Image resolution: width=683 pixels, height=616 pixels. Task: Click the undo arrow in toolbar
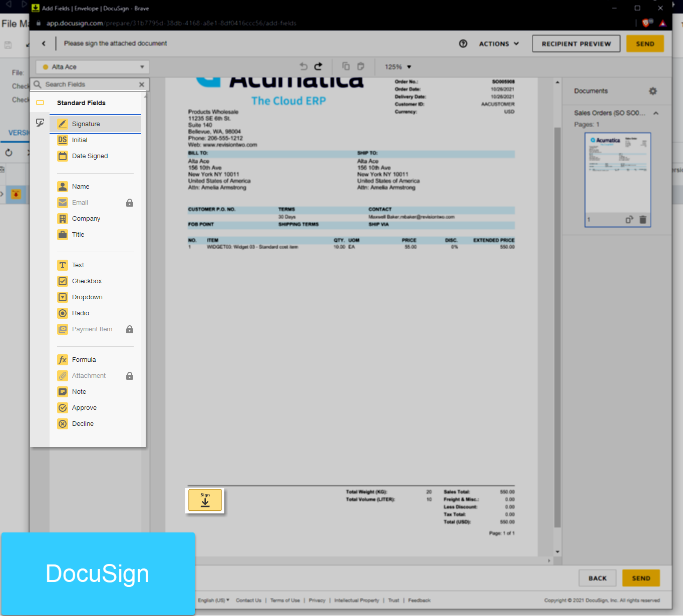tap(303, 66)
